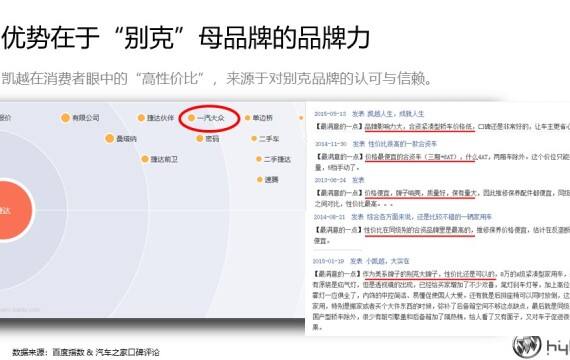570x360 pixels.
Task: Select the 捷达前卫 keyword bubble
Action: (x=160, y=159)
